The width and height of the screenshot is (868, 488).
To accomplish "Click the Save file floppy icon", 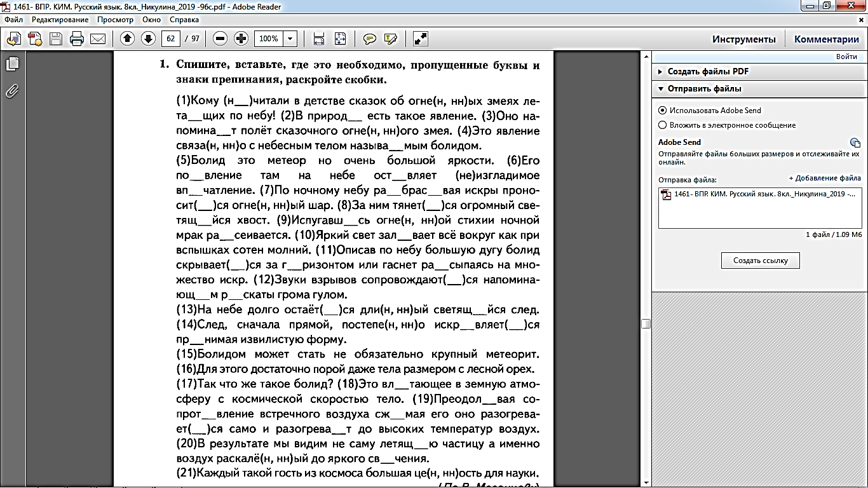I will click(56, 39).
